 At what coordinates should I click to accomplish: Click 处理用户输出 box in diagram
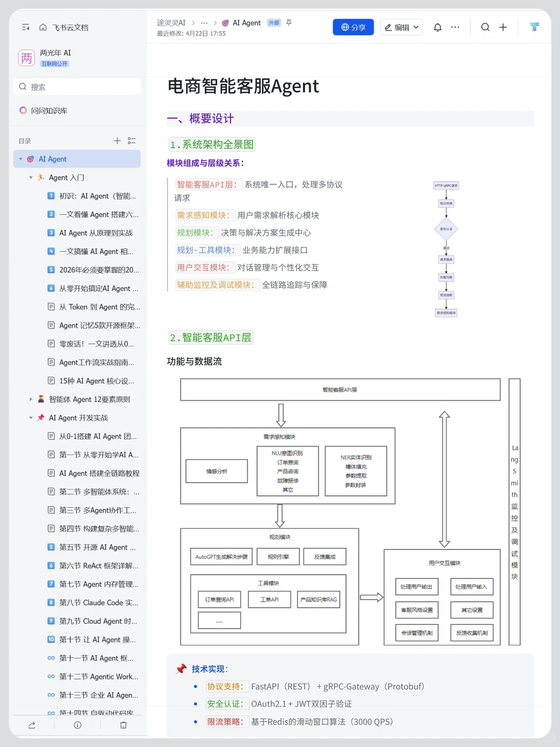(416, 587)
